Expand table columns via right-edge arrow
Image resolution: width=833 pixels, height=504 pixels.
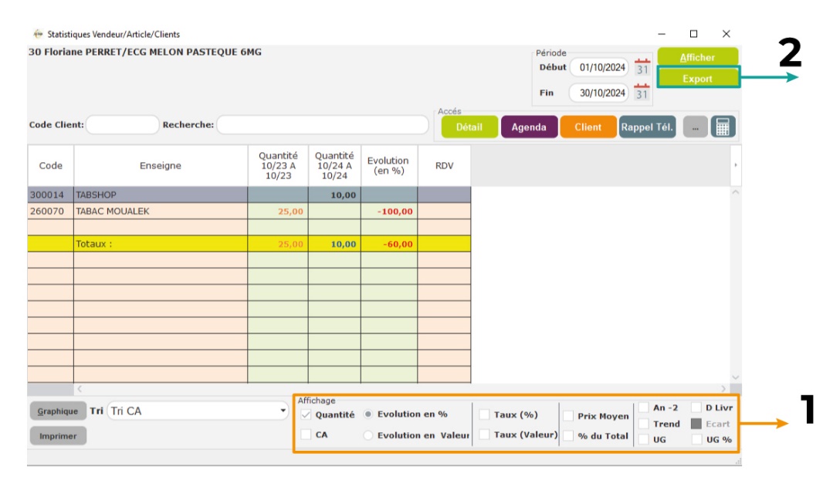coord(735,165)
